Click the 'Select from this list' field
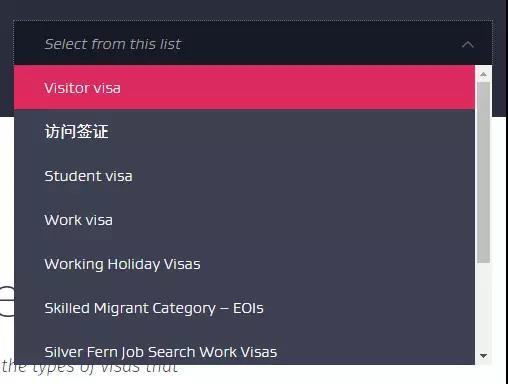The width and height of the screenshot is (508, 384). tap(253, 43)
